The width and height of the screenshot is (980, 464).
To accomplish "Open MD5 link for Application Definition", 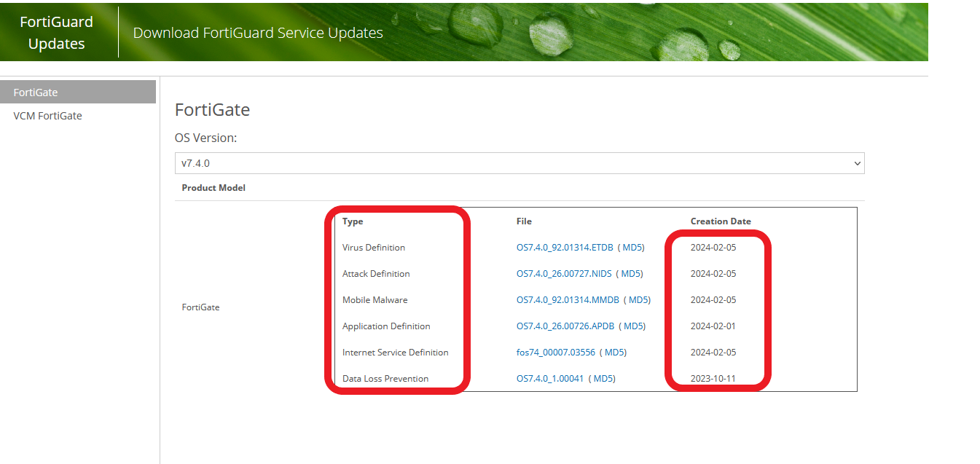I will pyautogui.click(x=634, y=326).
